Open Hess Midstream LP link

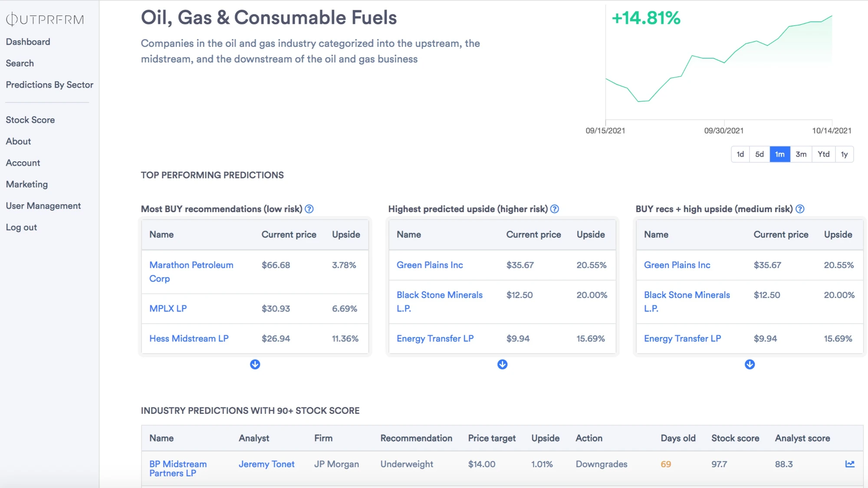[189, 339]
